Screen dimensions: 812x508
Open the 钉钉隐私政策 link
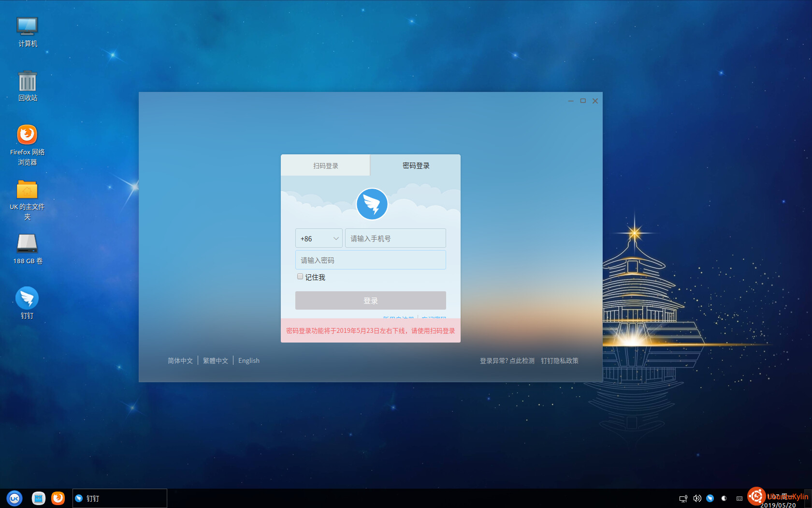[559, 361]
